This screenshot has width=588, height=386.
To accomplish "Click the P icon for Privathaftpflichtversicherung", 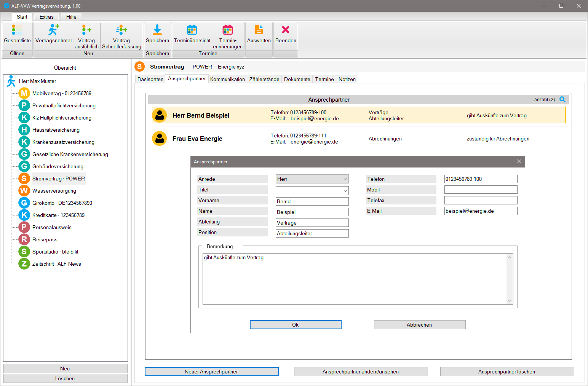I will coord(24,105).
